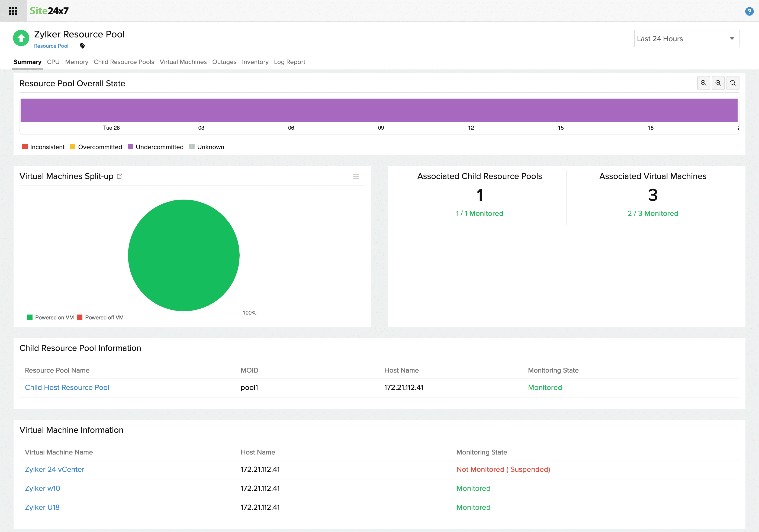Switch to the CPU tab
Viewport: 759px width, 532px height.
click(x=53, y=62)
